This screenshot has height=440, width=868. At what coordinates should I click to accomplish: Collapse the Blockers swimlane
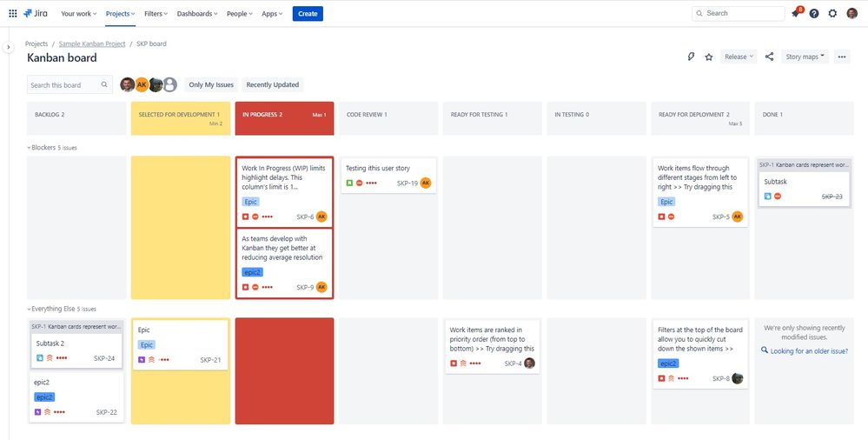point(30,148)
